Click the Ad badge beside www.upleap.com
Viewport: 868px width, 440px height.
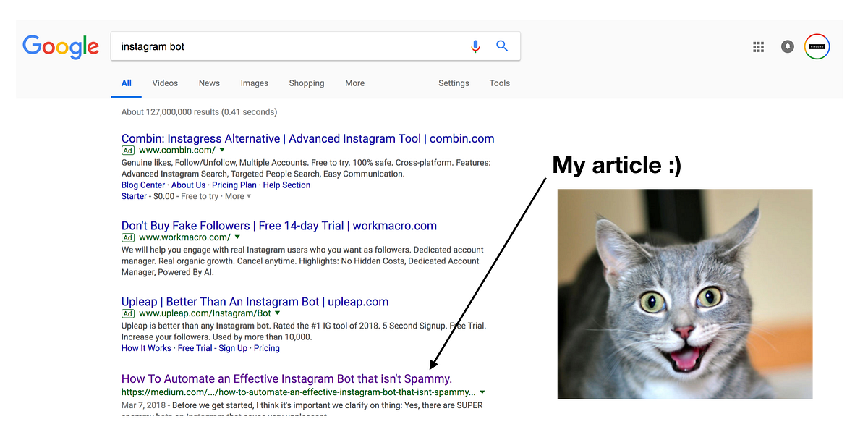pos(128,313)
